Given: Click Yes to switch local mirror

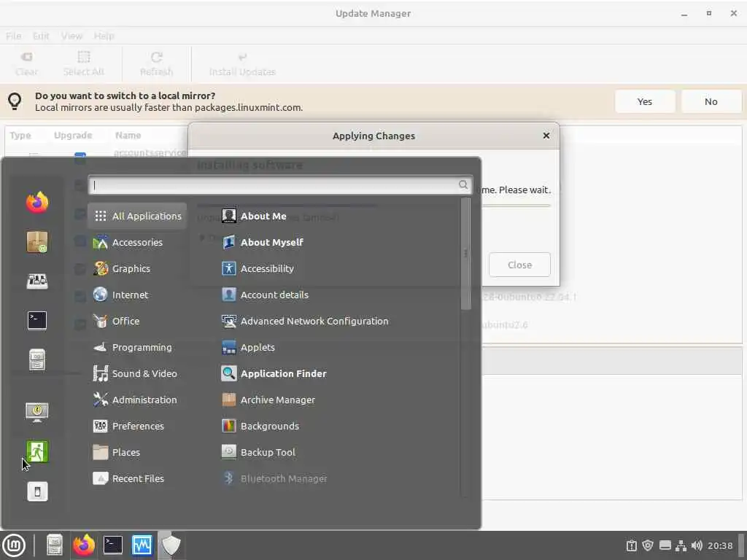Looking at the screenshot, I should (x=645, y=101).
